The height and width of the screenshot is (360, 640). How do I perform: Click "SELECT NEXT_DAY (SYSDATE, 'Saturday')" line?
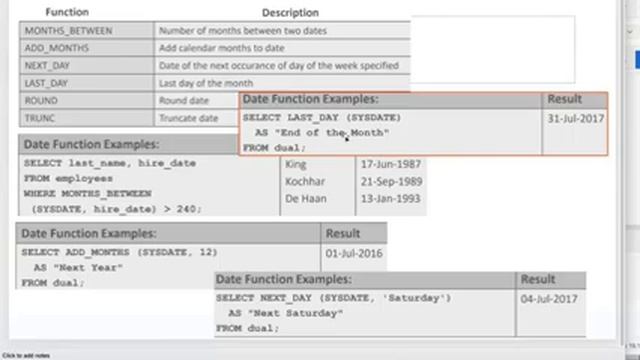point(334,298)
